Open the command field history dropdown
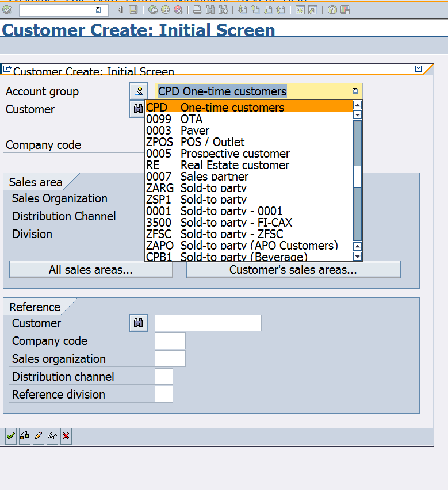 (98, 10)
